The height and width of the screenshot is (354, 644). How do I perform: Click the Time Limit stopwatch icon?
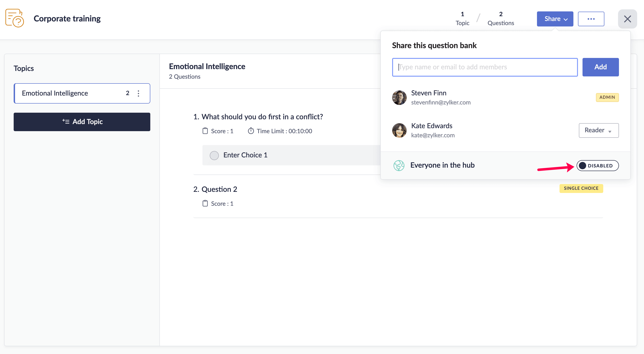(x=251, y=131)
